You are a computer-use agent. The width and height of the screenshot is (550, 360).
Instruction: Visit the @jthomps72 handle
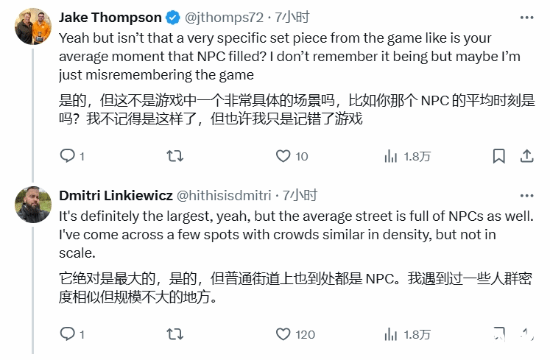(x=224, y=17)
